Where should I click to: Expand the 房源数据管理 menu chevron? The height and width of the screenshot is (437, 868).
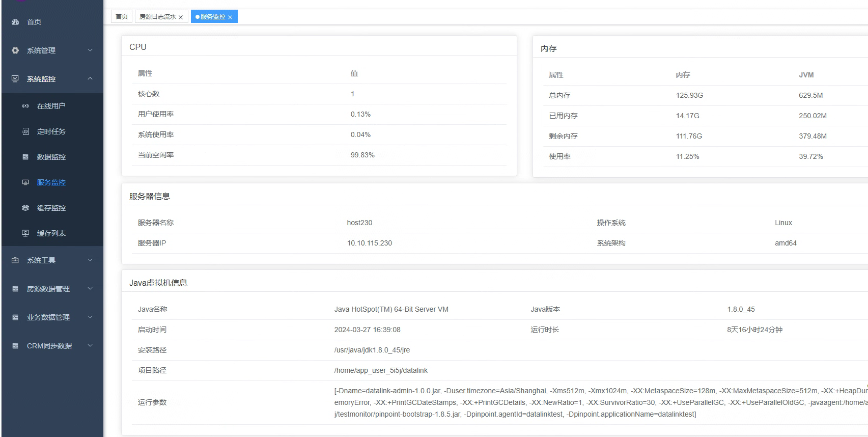[90, 288]
